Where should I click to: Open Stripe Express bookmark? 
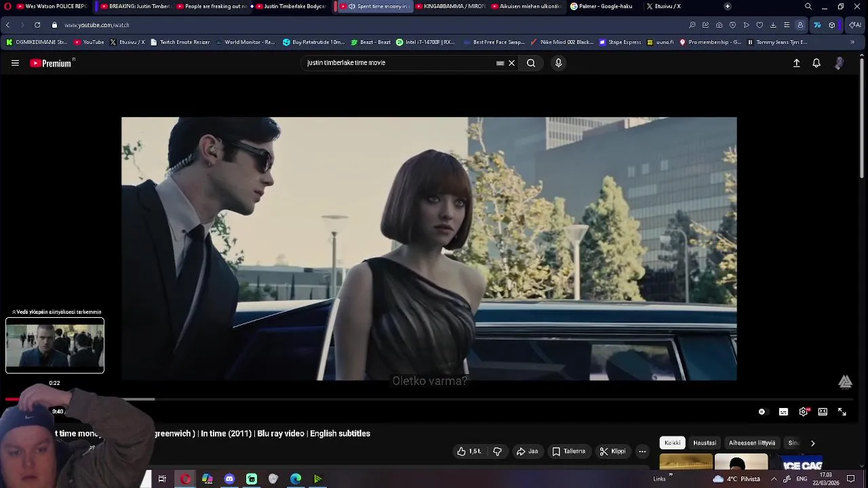tap(620, 42)
